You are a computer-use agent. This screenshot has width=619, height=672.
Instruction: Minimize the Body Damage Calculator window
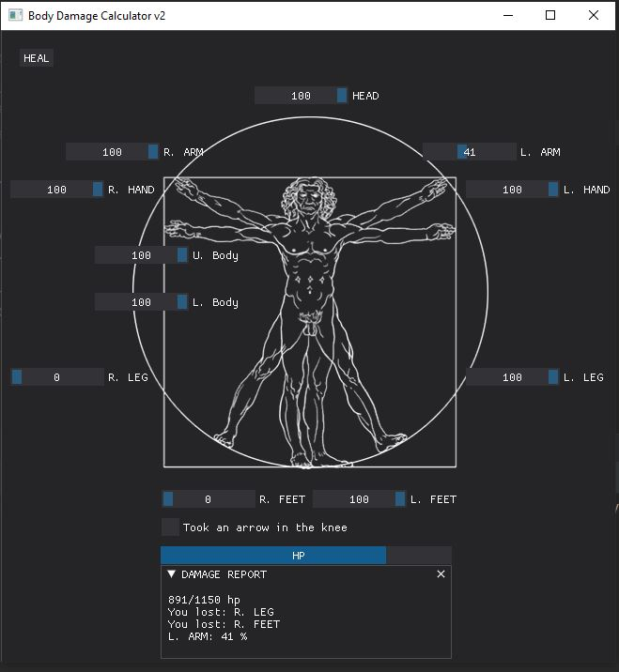click(508, 15)
